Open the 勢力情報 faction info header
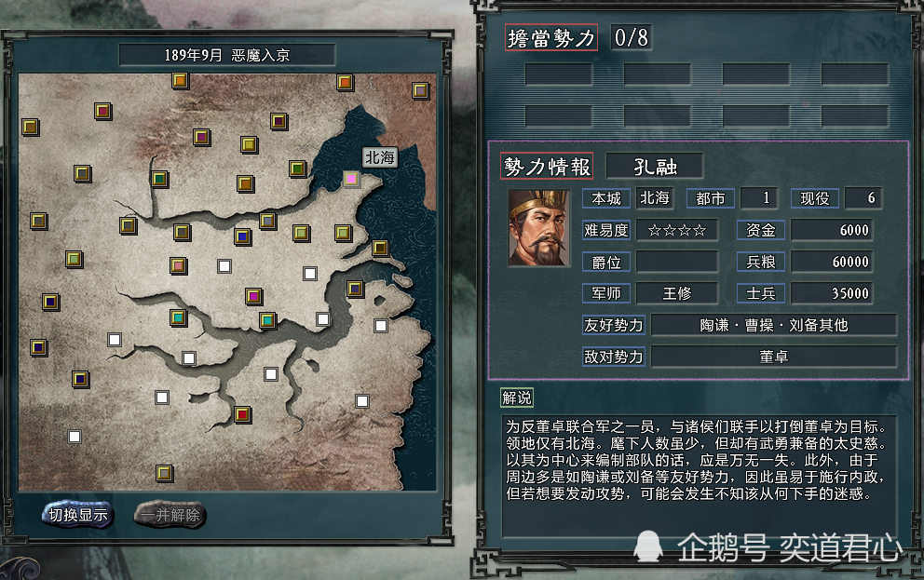 tap(547, 167)
